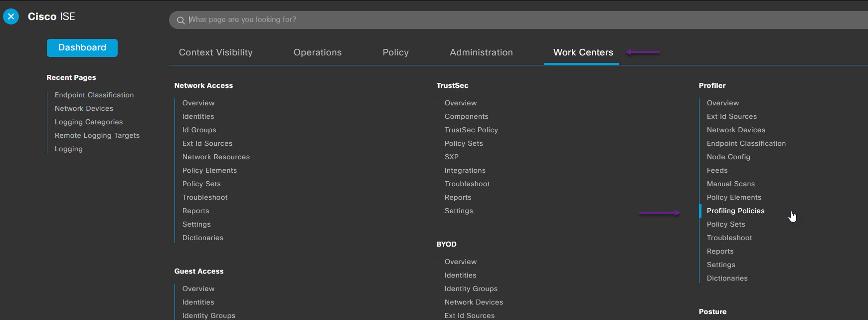Open Dictionaries under Network Access

pyautogui.click(x=203, y=238)
